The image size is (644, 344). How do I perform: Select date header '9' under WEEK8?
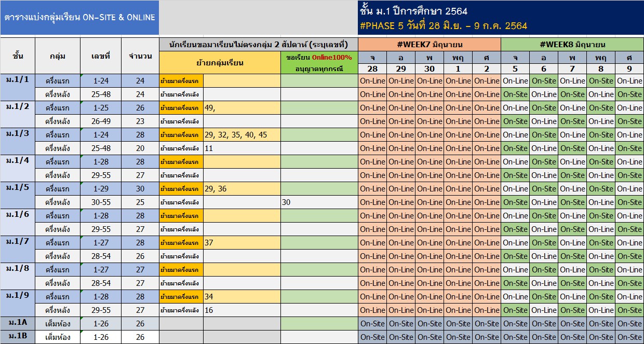point(629,69)
